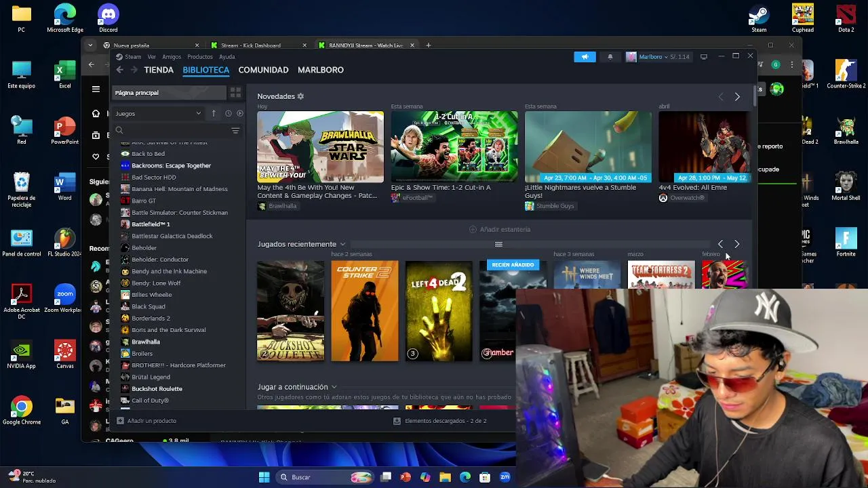Open Windows Start button
The width and height of the screenshot is (868, 488).
pos(264,477)
